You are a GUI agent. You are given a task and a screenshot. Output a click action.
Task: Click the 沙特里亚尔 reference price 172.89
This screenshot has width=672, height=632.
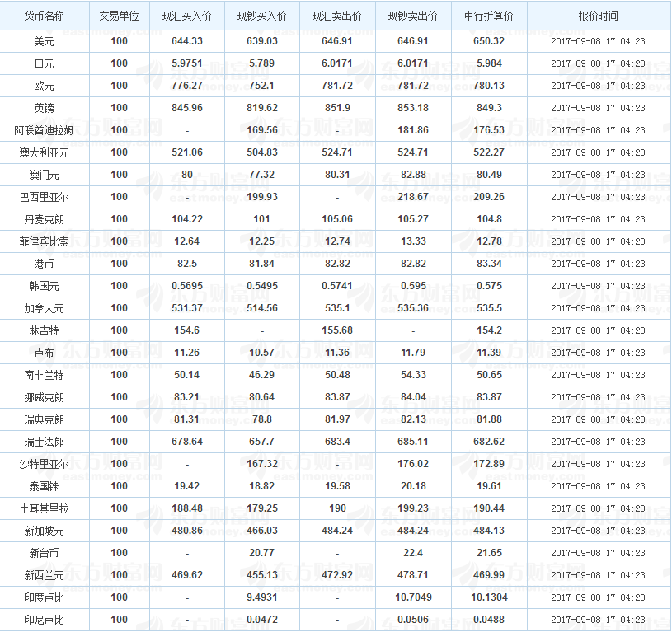(x=489, y=464)
